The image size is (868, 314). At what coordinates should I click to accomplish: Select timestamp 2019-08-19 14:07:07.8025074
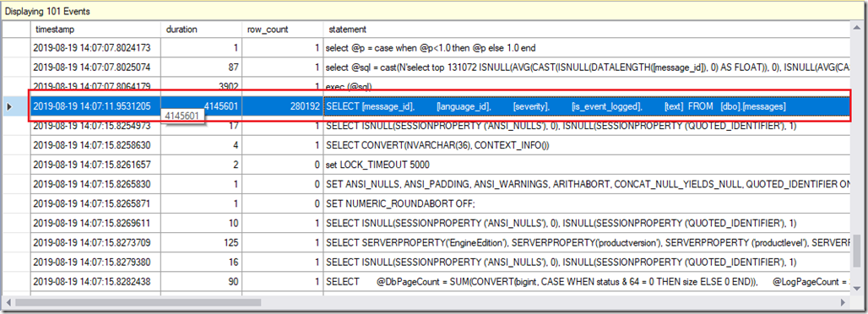(95, 67)
